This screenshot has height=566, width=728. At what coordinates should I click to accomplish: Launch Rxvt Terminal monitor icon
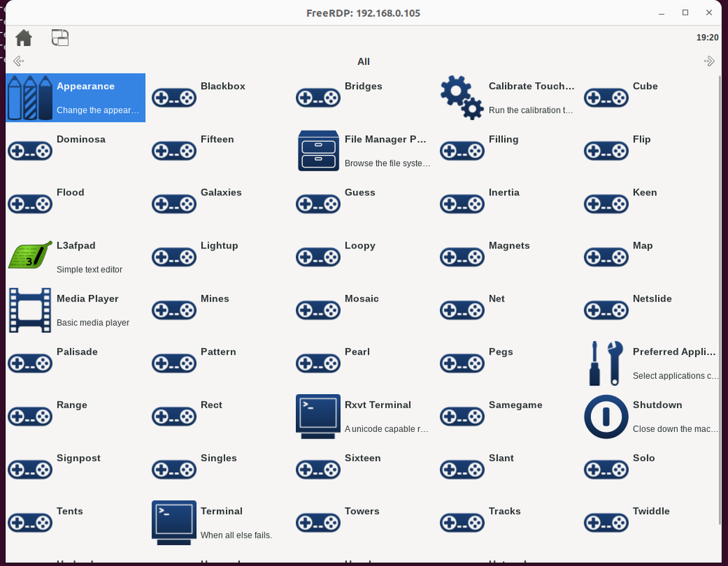(318, 416)
